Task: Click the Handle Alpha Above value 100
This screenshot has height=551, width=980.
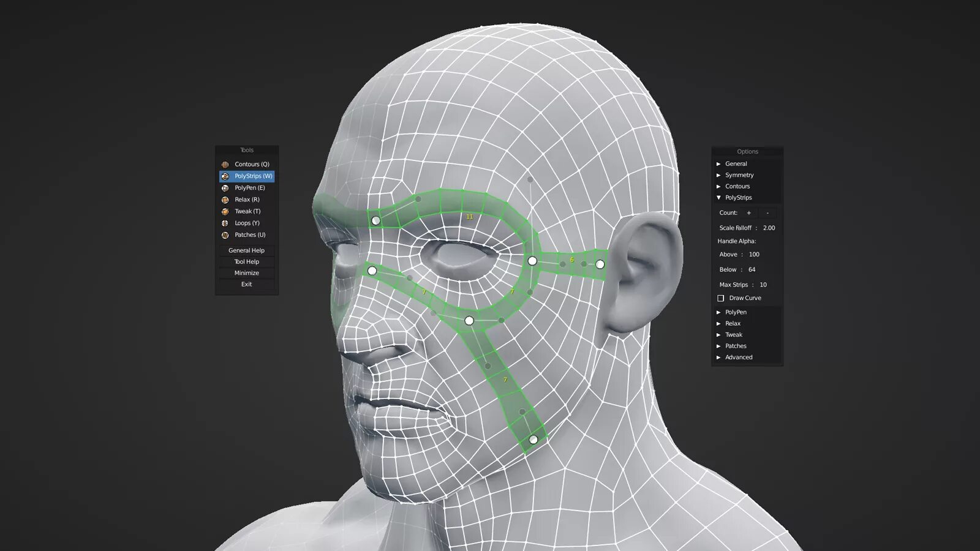Action: pyautogui.click(x=754, y=255)
